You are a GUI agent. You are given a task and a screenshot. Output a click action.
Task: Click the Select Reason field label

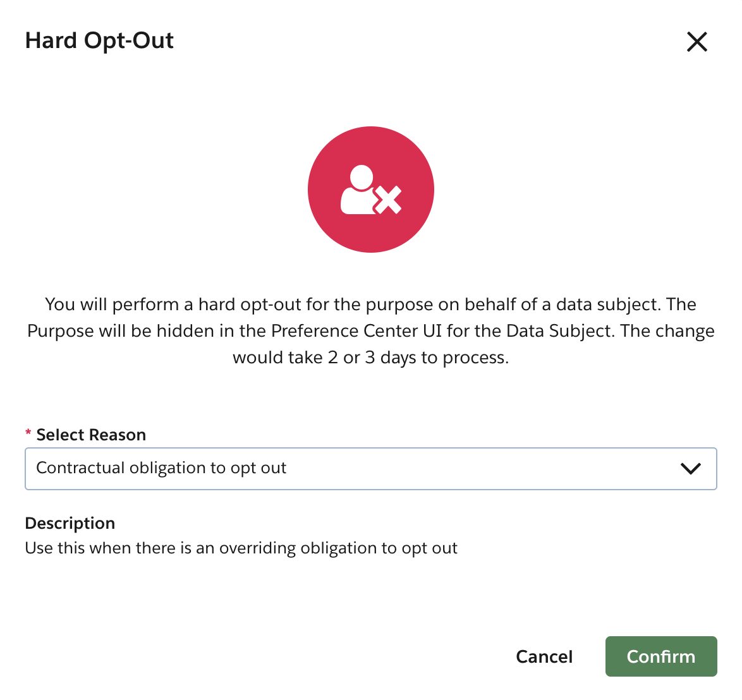coord(90,434)
